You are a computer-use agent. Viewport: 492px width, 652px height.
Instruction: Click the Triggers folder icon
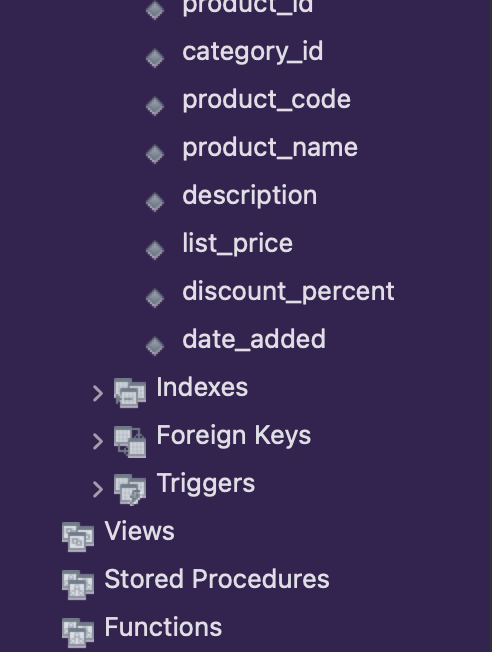coord(130,489)
